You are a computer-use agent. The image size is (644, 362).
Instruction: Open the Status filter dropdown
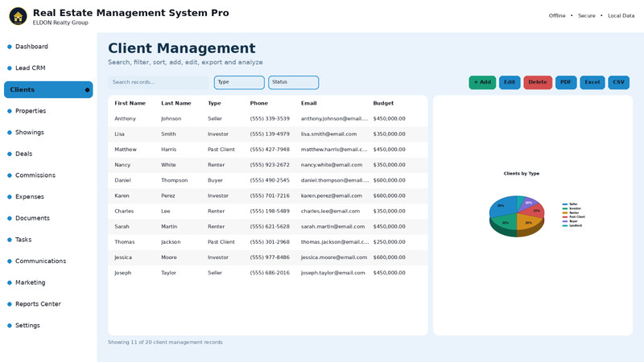293,82
